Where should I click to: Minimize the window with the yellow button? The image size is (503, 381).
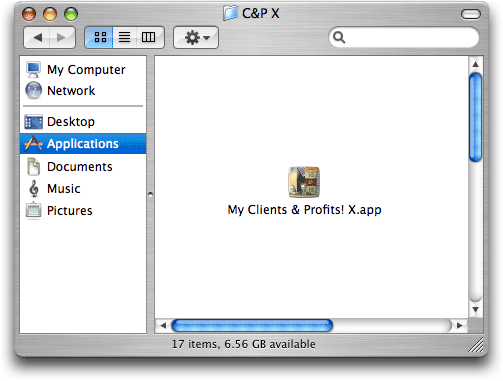click(50, 14)
